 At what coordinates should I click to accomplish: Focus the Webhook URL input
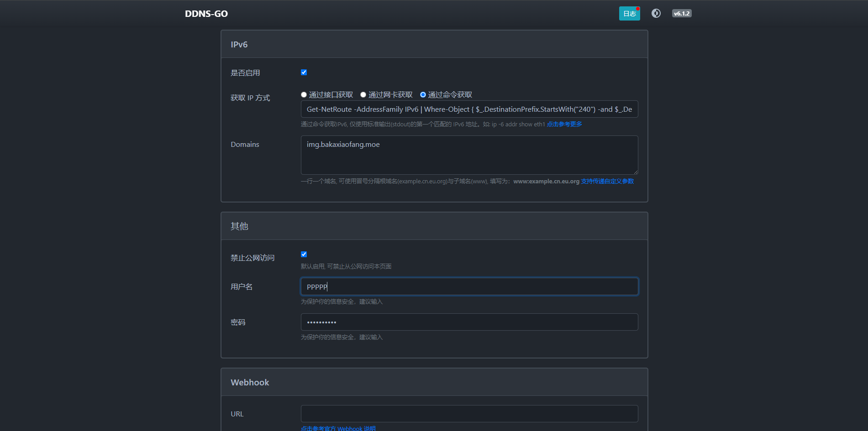(x=469, y=414)
